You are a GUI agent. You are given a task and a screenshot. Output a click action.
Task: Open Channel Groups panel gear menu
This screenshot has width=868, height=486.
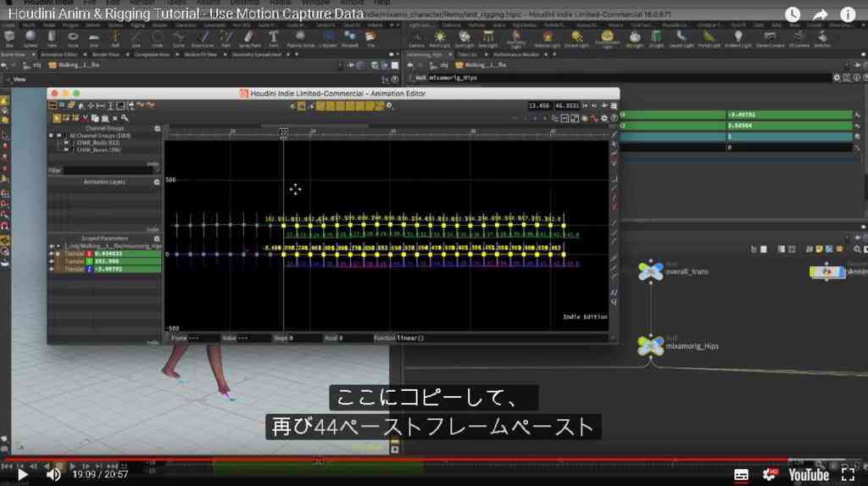pos(157,129)
